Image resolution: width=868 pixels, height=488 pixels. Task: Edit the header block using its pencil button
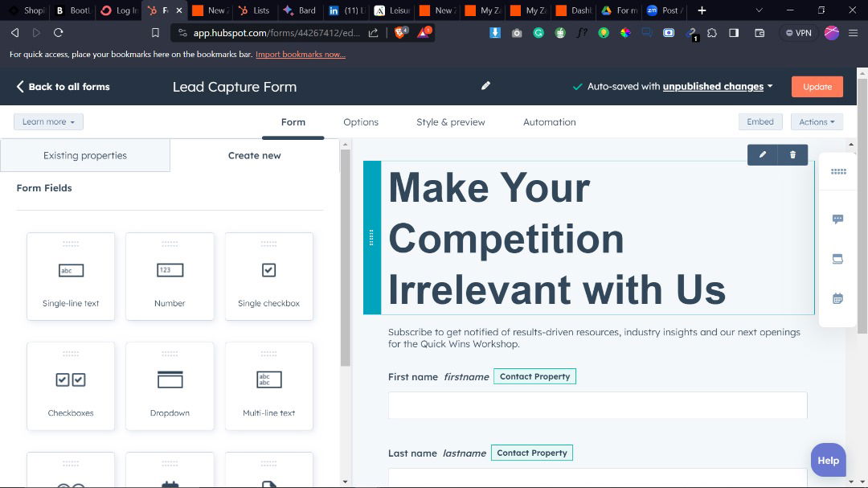point(763,154)
